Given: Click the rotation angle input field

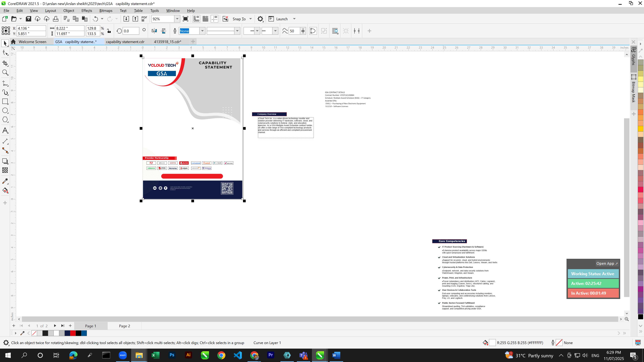Looking at the screenshot, I should coord(131,31).
